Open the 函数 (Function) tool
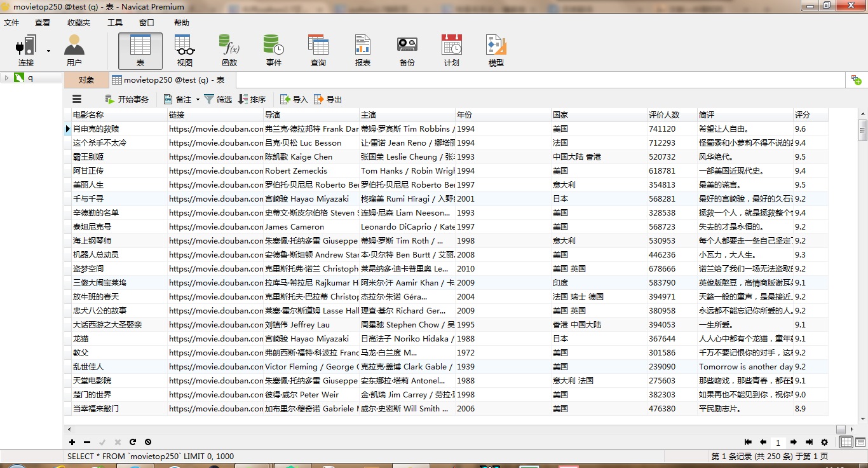Viewport: 868px width, 468px height. [229, 51]
